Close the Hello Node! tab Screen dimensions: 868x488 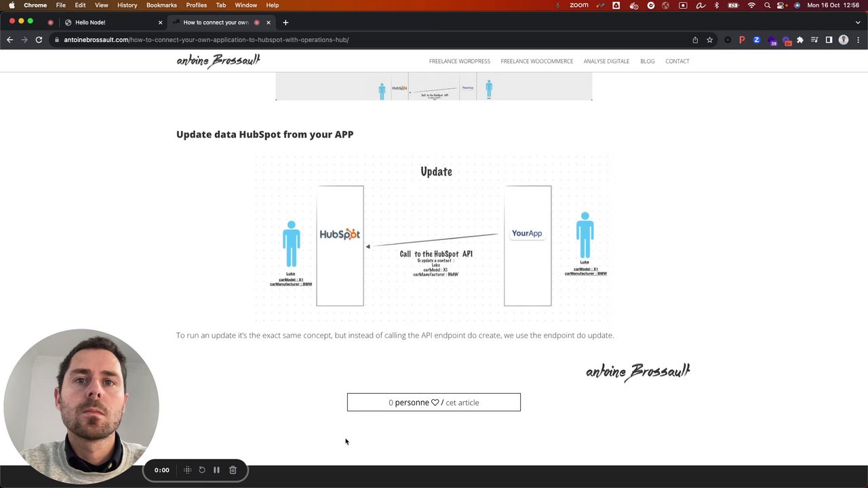(x=160, y=22)
